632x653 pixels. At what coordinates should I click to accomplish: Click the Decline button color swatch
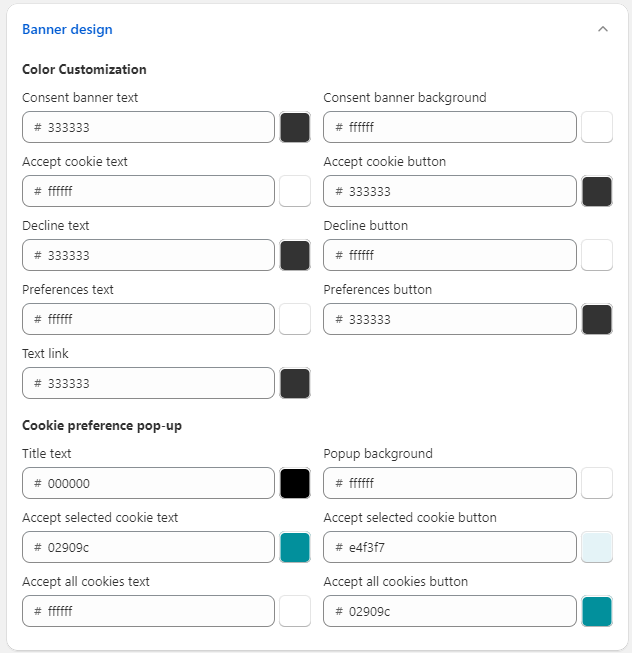597,255
